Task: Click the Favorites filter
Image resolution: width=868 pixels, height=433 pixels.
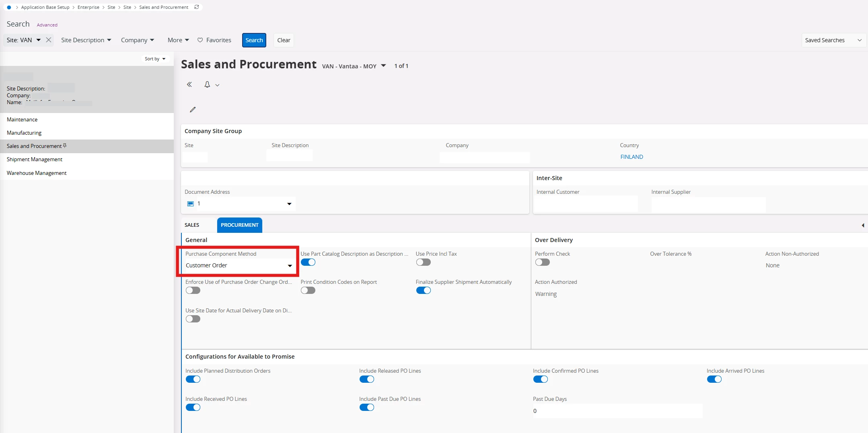Action: pyautogui.click(x=214, y=40)
